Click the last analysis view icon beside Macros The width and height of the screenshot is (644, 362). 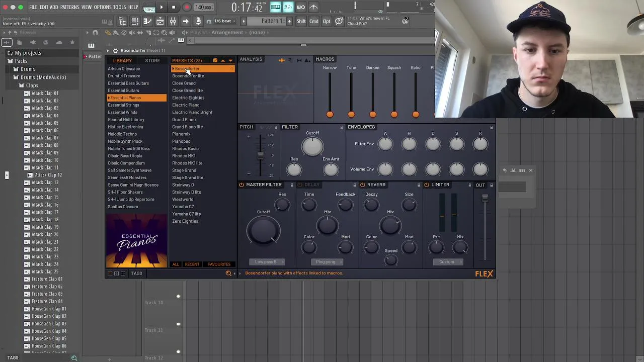307,60
